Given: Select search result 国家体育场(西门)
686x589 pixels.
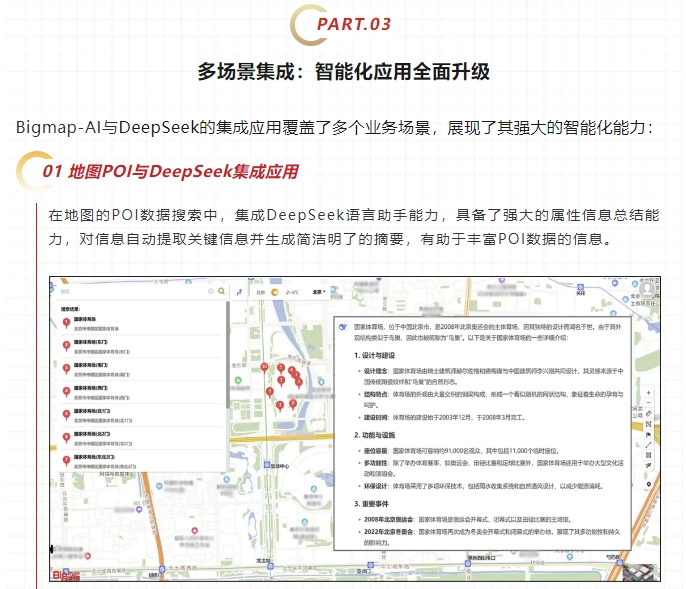Looking at the screenshot, I should coord(142,393).
